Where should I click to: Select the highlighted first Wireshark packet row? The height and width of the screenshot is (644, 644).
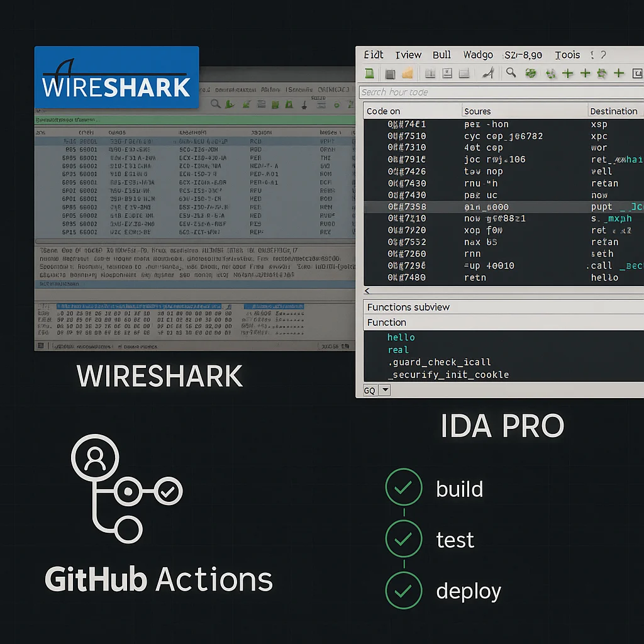(195, 141)
